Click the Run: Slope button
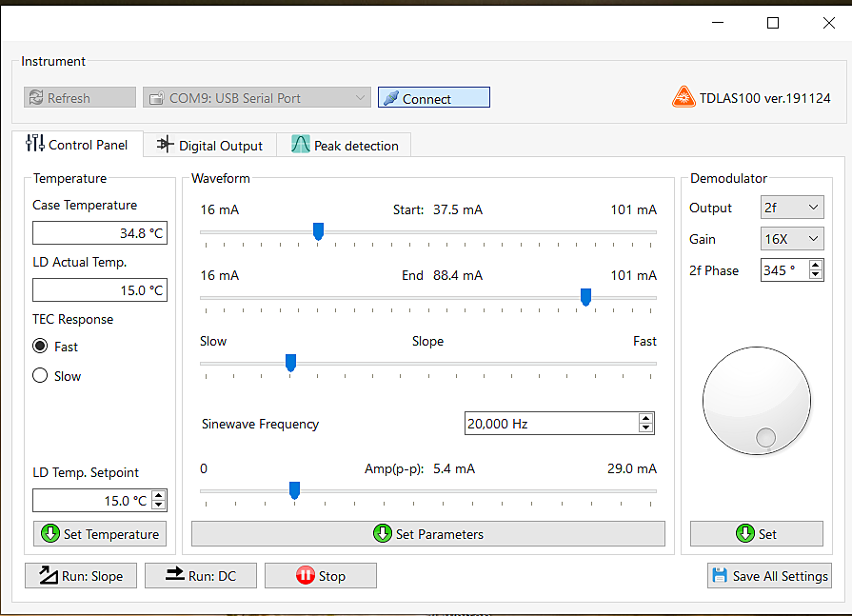Image resolution: width=852 pixels, height=616 pixels. 81,576
